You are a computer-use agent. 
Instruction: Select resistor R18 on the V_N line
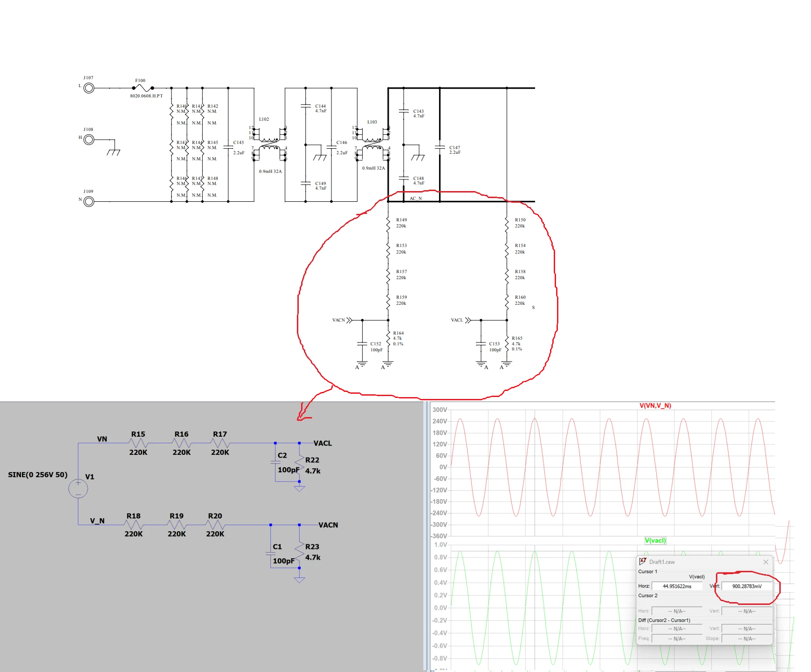[x=134, y=525]
